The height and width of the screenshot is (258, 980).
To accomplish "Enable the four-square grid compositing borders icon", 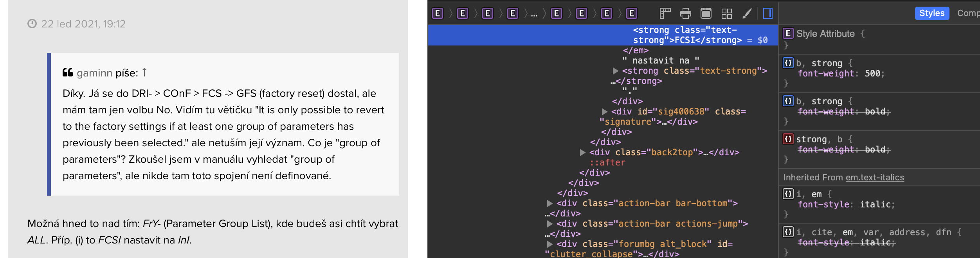I will tap(726, 14).
